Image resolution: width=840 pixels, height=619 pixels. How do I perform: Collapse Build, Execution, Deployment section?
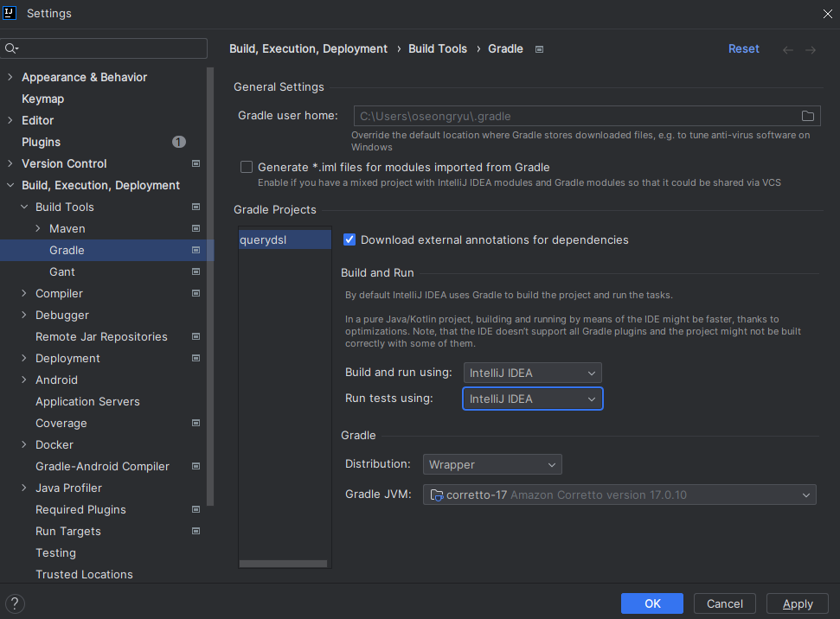coord(10,185)
